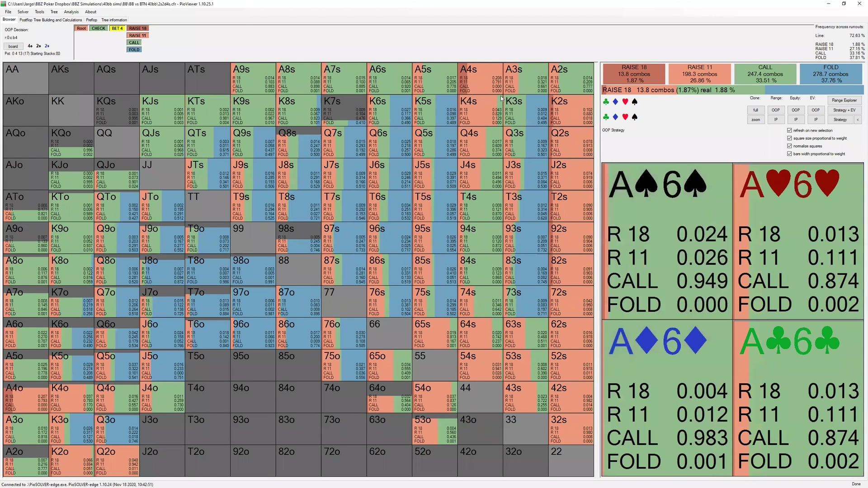This screenshot has width=868, height=488.
Task: Click the yellow BET 4 tree node
Action: coord(117,28)
